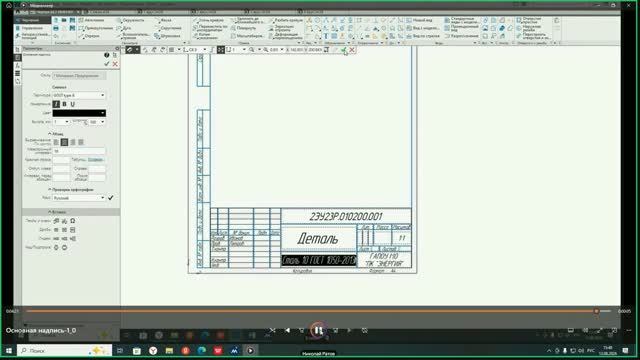Choose Вид по стрелке in the ribbon
Image resolution: width=640 pixels, height=360 pixels.
click(422, 36)
